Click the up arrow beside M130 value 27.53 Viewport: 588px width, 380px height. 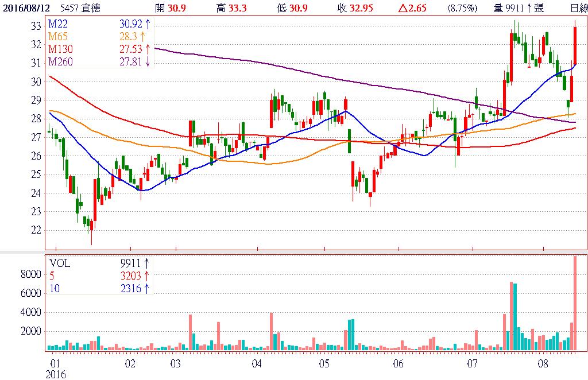(148, 51)
